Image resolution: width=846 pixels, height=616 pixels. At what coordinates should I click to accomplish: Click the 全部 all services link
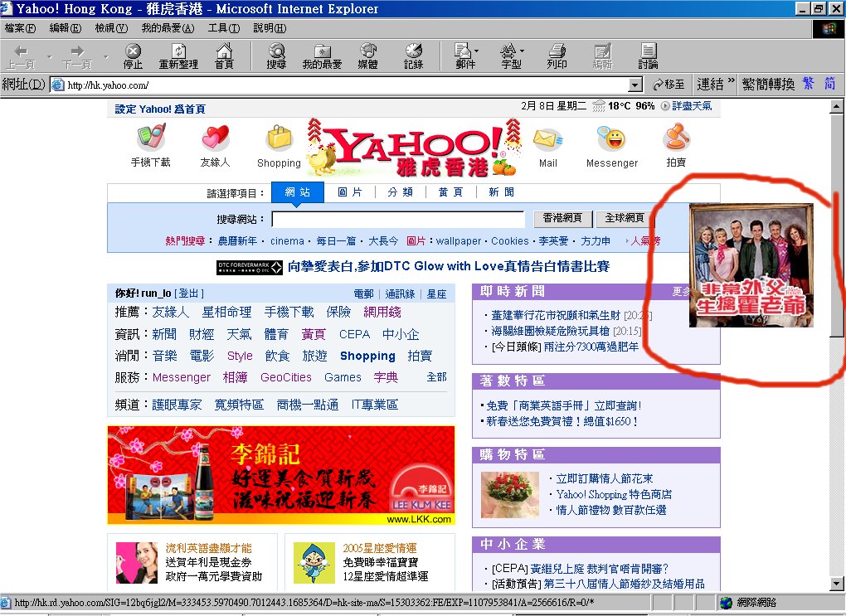(x=436, y=377)
